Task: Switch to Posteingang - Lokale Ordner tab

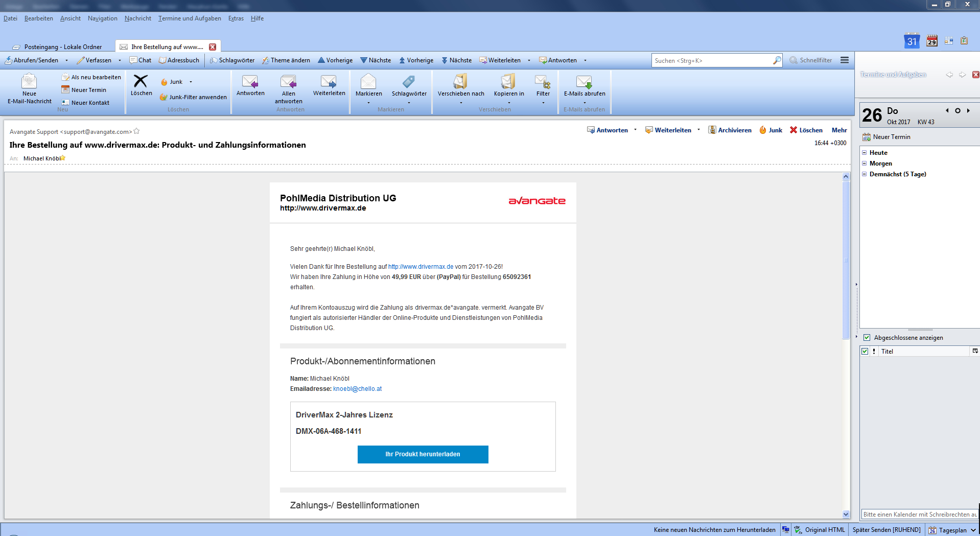Action: (x=57, y=46)
